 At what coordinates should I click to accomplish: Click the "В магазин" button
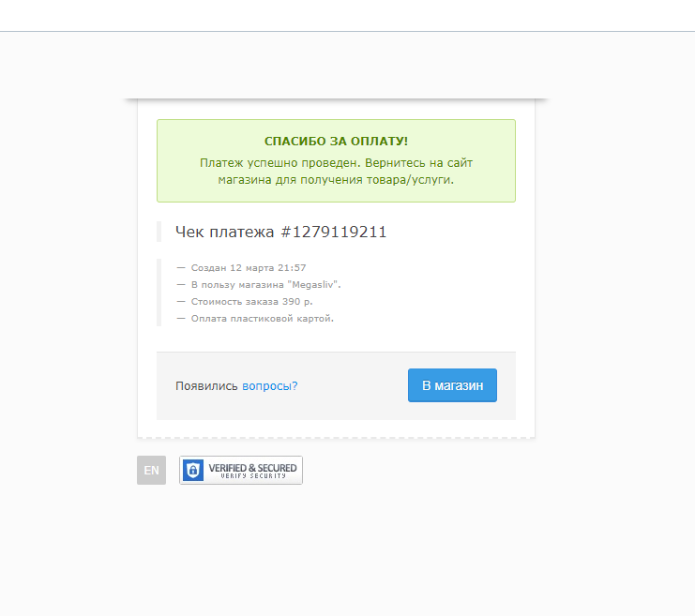(452, 385)
